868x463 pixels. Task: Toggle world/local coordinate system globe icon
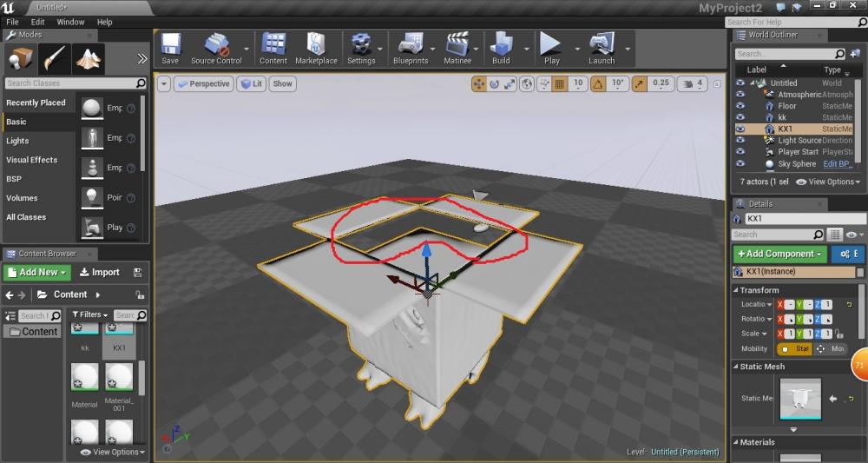pos(527,84)
